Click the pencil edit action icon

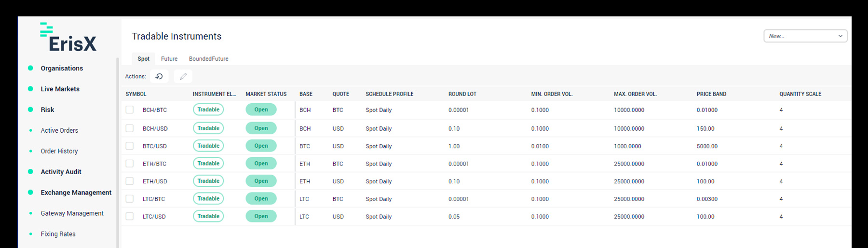(x=183, y=76)
